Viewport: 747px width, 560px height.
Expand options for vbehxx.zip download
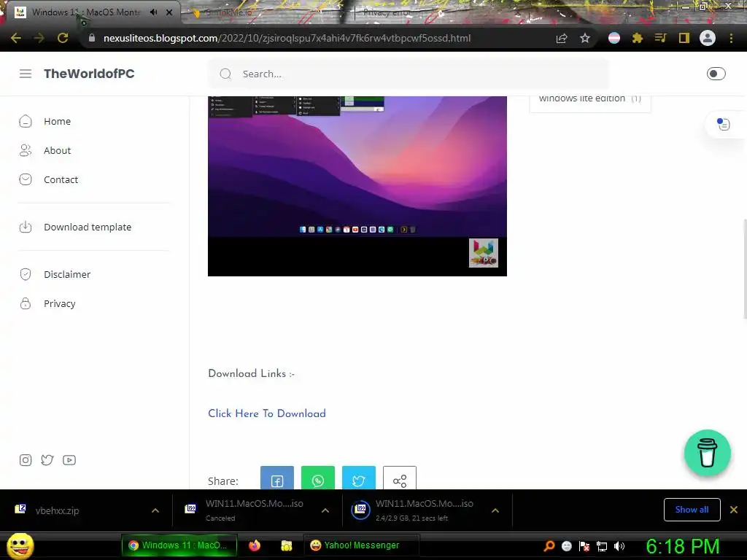click(x=155, y=510)
